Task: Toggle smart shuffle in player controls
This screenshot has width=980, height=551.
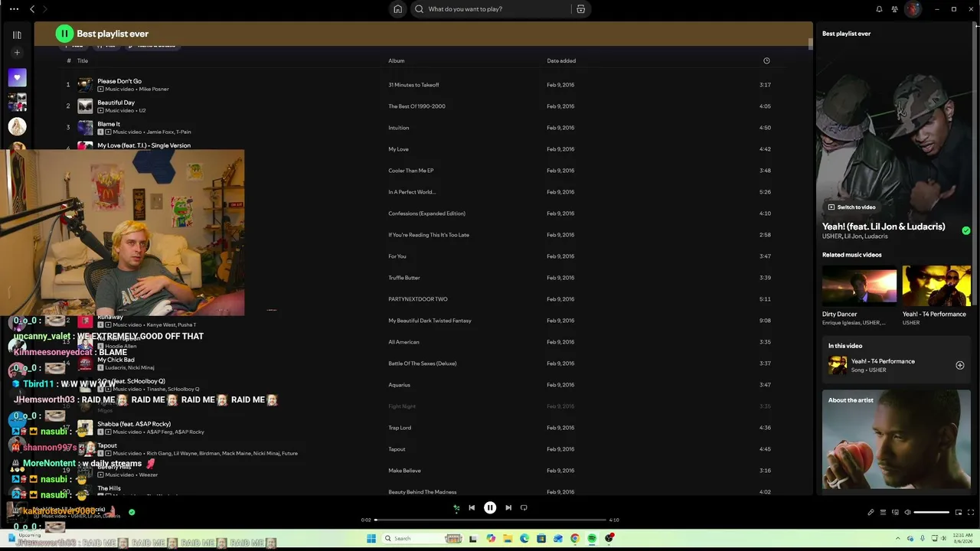Action: [456, 507]
